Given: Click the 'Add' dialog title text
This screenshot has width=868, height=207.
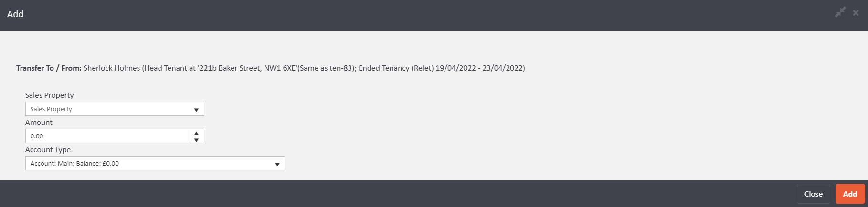Looking at the screenshot, I should tap(15, 14).
